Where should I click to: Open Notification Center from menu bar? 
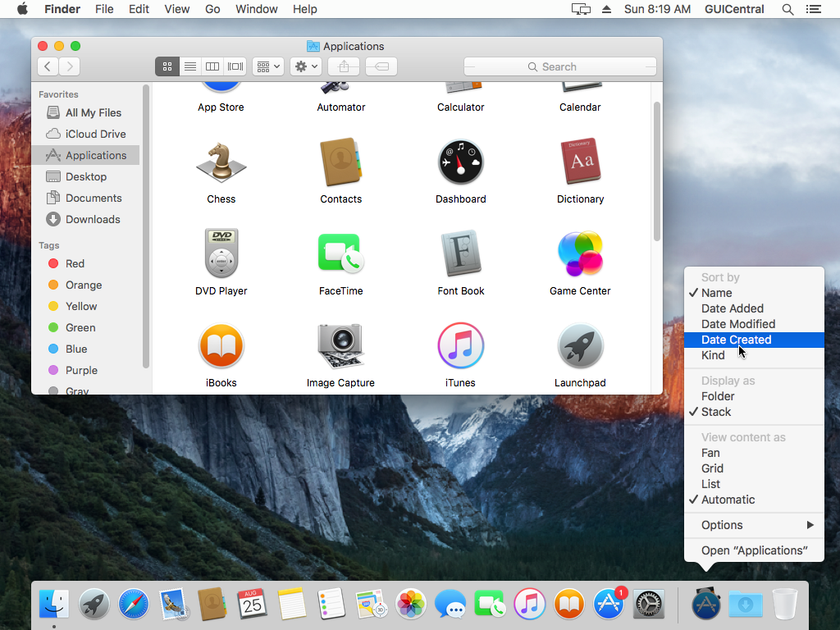[x=813, y=9]
